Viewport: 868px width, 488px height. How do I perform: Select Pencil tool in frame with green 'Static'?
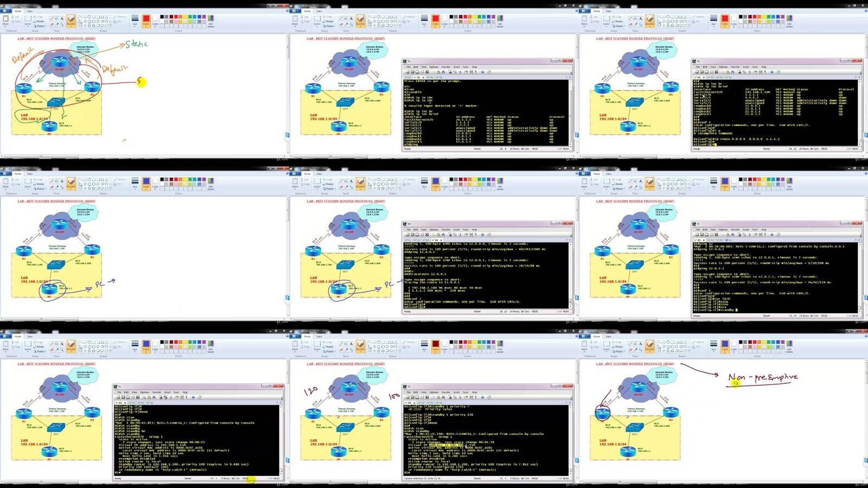pos(52,18)
